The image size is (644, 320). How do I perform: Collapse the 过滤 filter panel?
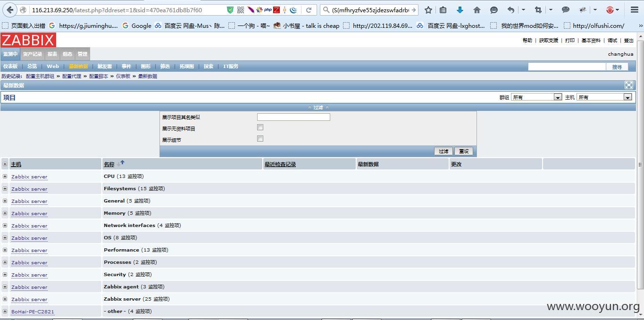tap(318, 108)
